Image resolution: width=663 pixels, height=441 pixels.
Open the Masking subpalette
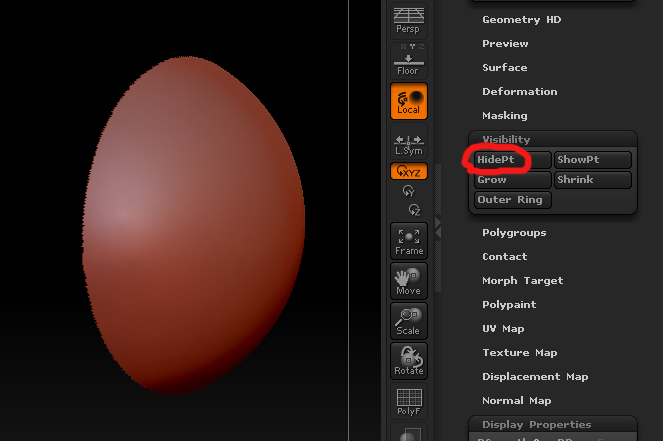504,116
